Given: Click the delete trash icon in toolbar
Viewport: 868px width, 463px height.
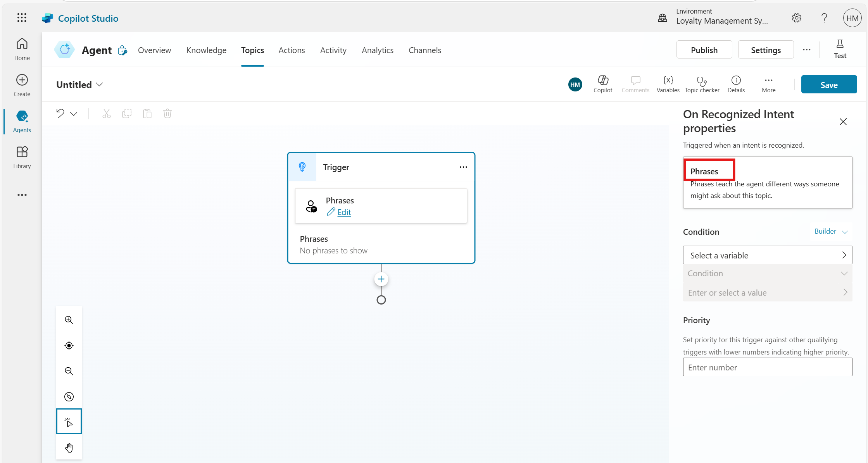Looking at the screenshot, I should tap(167, 114).
